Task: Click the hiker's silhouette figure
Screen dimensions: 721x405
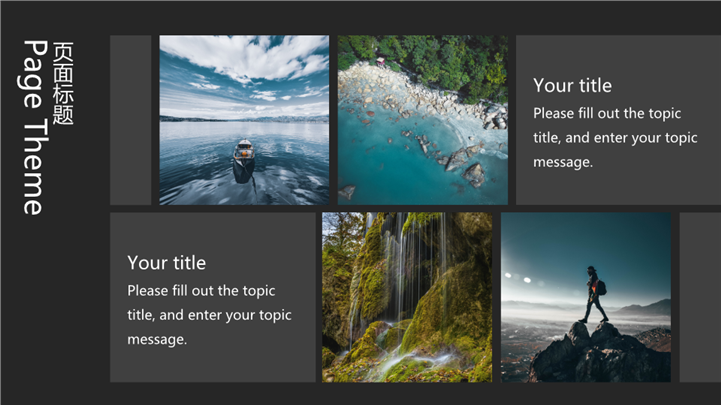Action: pyautogui.click(x=596, y=295)
